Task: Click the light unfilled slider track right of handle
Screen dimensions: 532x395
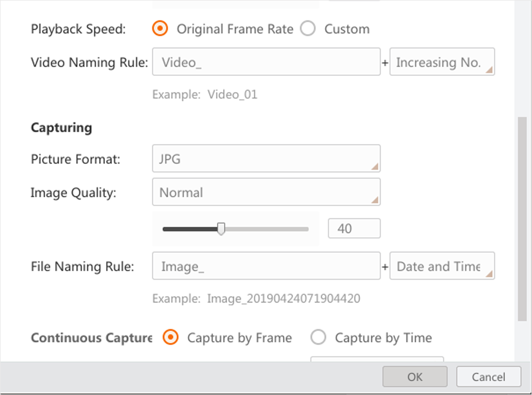Action: [x=267, y=229]
